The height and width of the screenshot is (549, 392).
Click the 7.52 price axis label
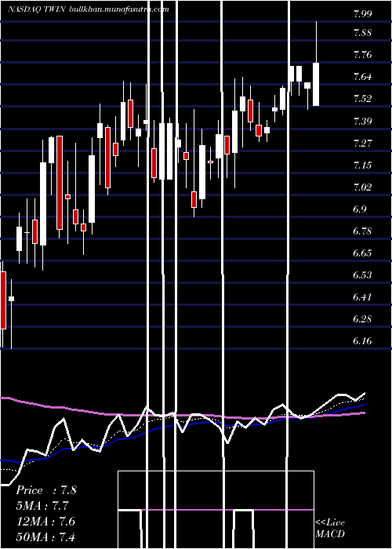pos(362,98)
